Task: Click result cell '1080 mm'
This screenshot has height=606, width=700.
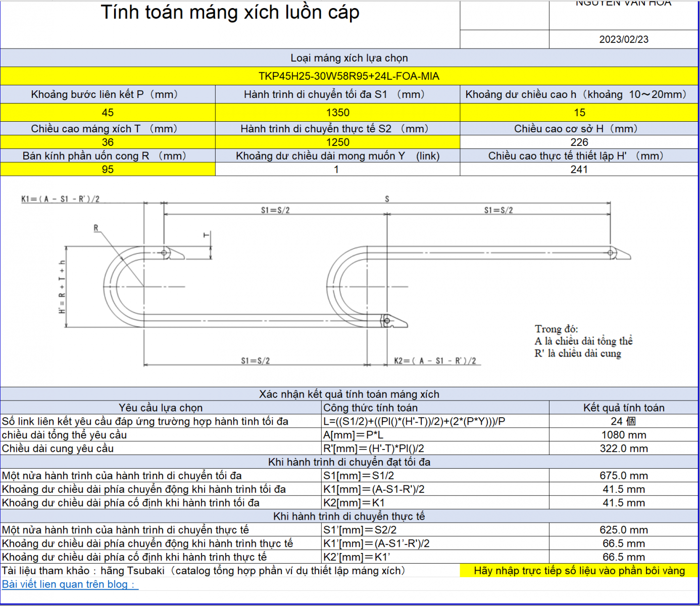Action: coord(624,435)
